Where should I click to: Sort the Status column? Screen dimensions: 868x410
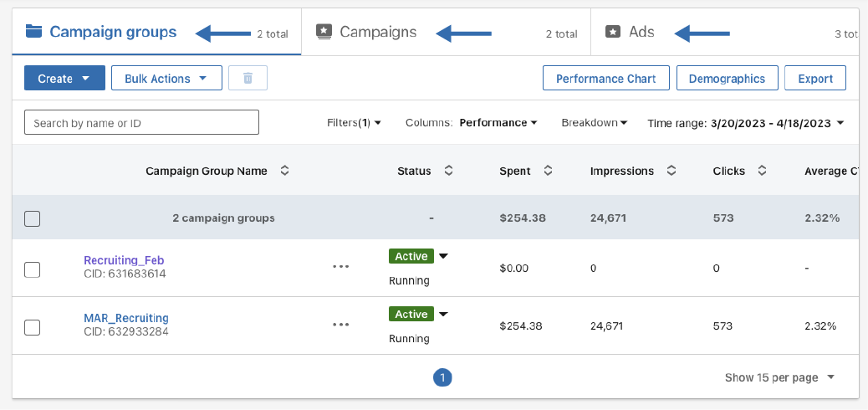(x=448, y=171)
